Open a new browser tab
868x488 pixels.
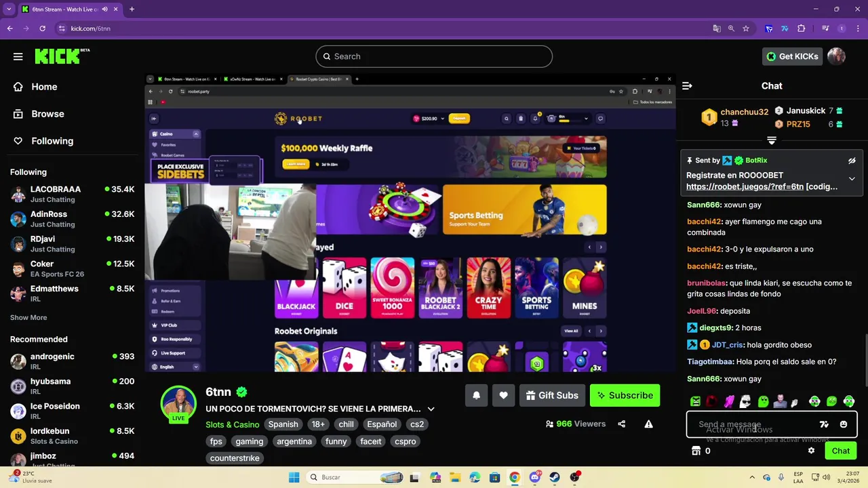coord(132,9)
